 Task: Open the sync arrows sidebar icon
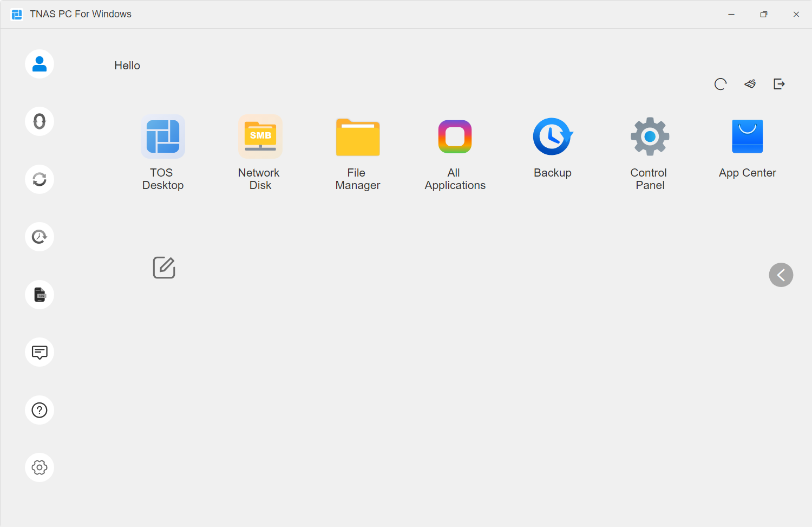pos(40,179)
